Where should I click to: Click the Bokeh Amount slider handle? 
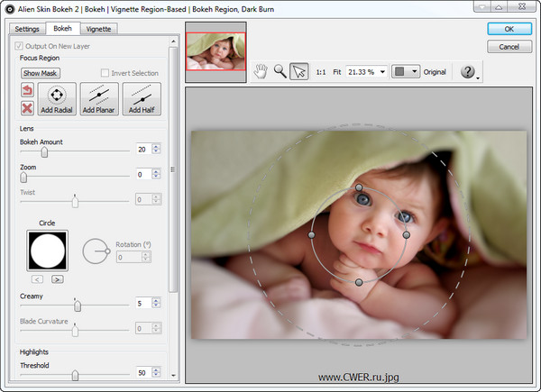[x=44, y=151]
